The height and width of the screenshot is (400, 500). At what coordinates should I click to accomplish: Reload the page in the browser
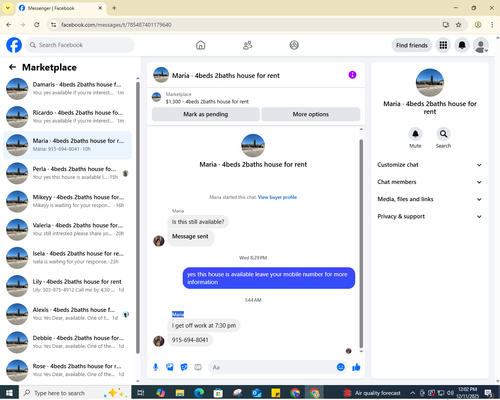coord(37,25)
